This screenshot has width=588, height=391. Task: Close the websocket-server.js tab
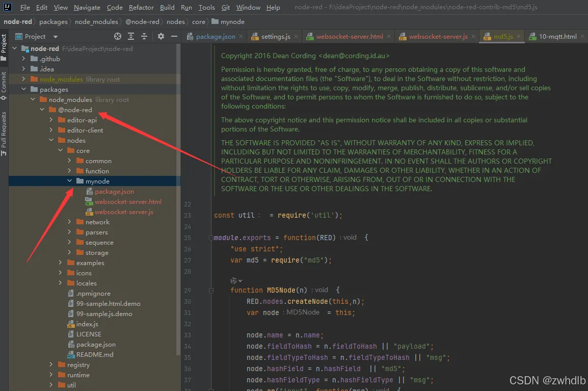[x=473, y=36]
